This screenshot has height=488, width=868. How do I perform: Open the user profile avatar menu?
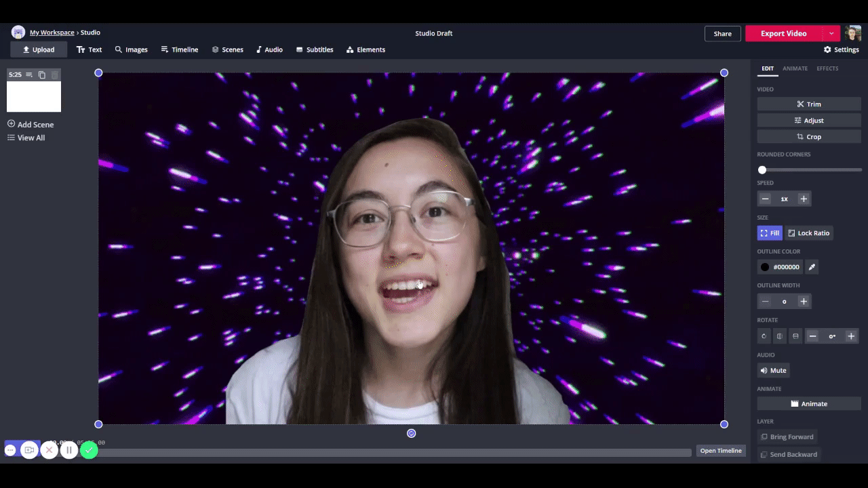pyautogui.click(x=853, y=33)
